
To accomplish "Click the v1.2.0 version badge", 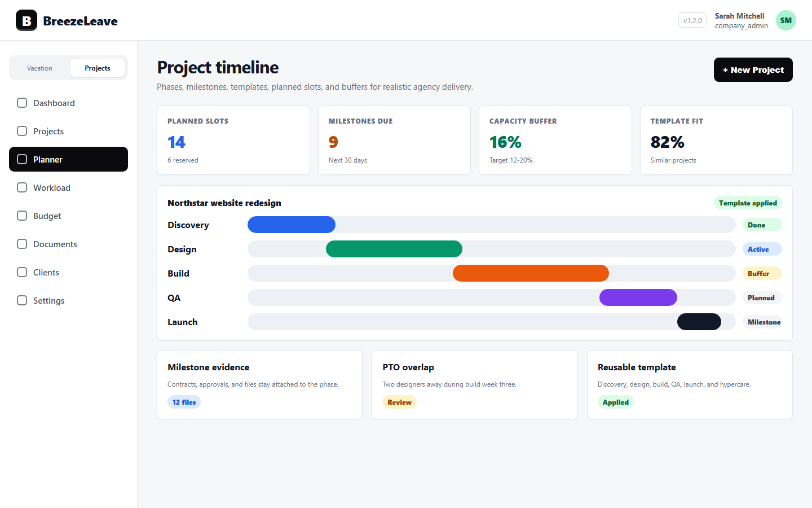I will (692, 20).
